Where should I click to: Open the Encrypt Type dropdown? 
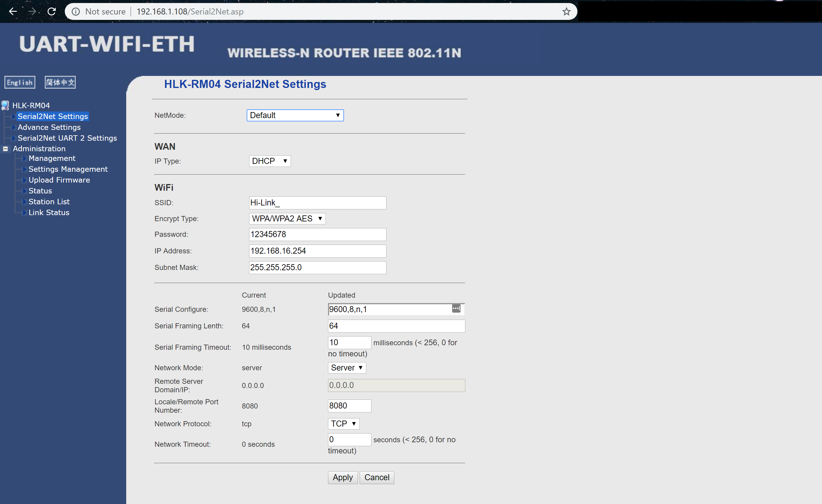(287, 219)
